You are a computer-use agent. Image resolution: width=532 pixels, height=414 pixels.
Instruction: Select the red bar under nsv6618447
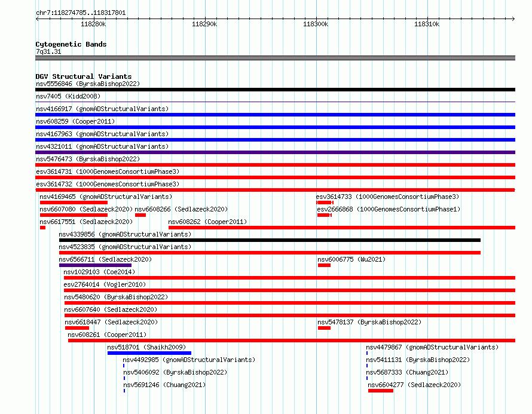(x=77, y=328)
